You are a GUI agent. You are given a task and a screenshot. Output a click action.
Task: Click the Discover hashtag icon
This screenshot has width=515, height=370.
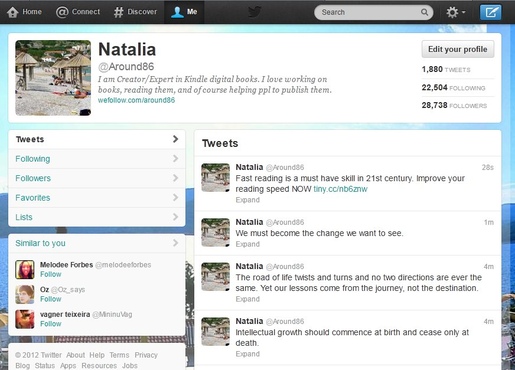pos(118,12)
